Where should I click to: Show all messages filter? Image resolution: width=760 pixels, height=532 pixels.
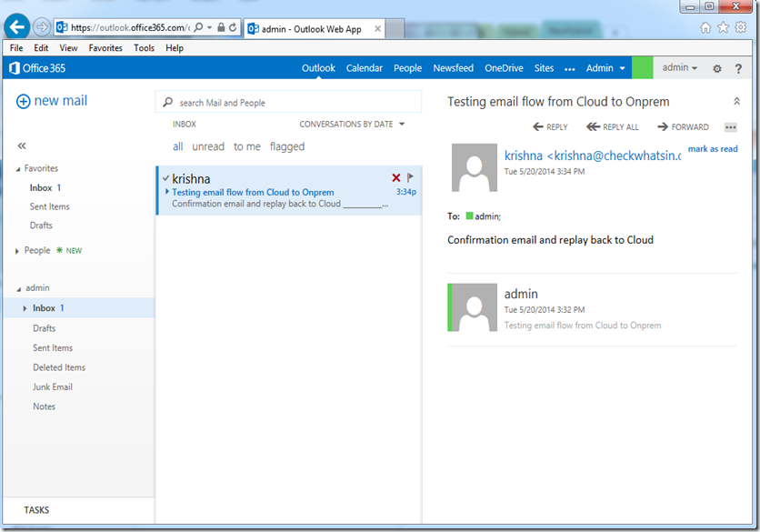[178, 146]
